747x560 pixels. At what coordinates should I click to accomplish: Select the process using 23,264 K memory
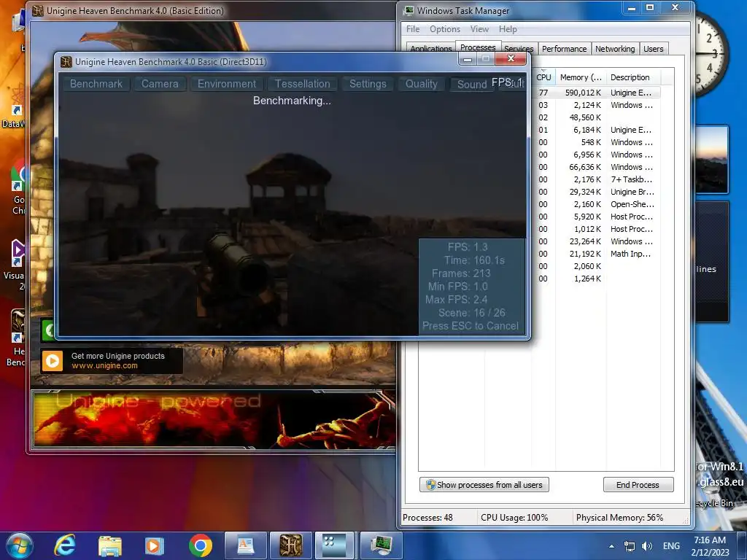(x=595, y=241)
